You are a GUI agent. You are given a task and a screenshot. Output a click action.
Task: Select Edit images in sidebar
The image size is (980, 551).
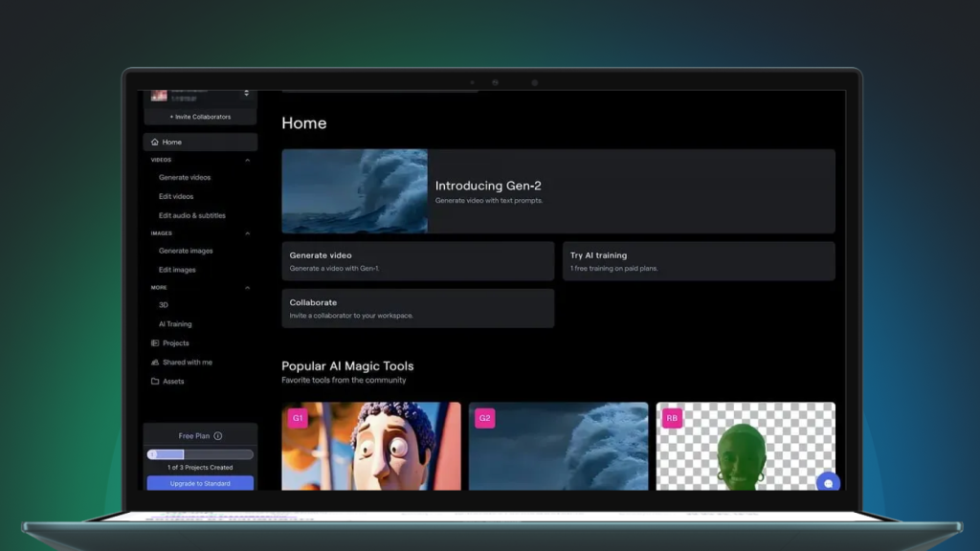click(177, 270)
